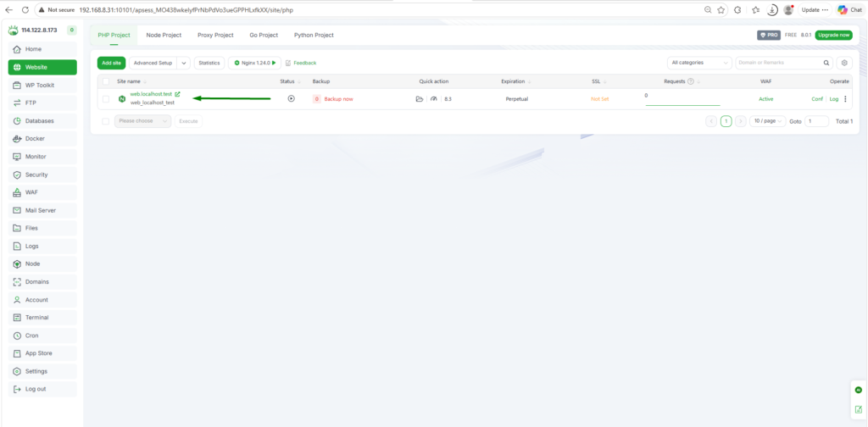This screenshot has width=868, height=427.
Task: Toggle the select-all header checkbox
Action: 106,81
